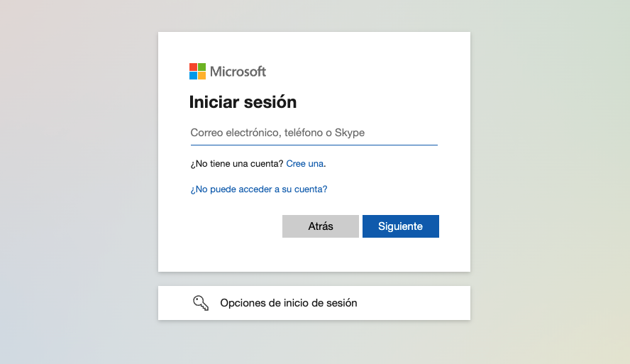The width and height of the screenshot is (630, 364).
Task: Click the blue underline of the email field
Action: 314,145
